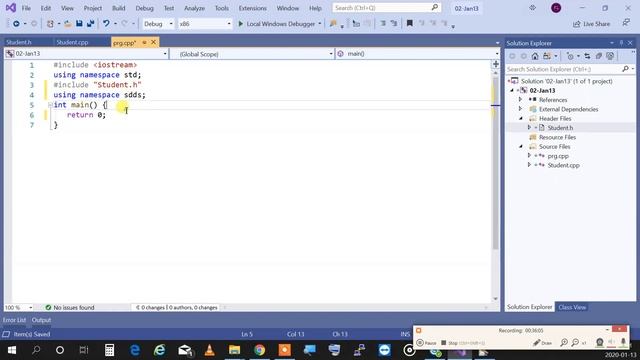Open the Build menu
640x360 pixels.
[119, 8]
